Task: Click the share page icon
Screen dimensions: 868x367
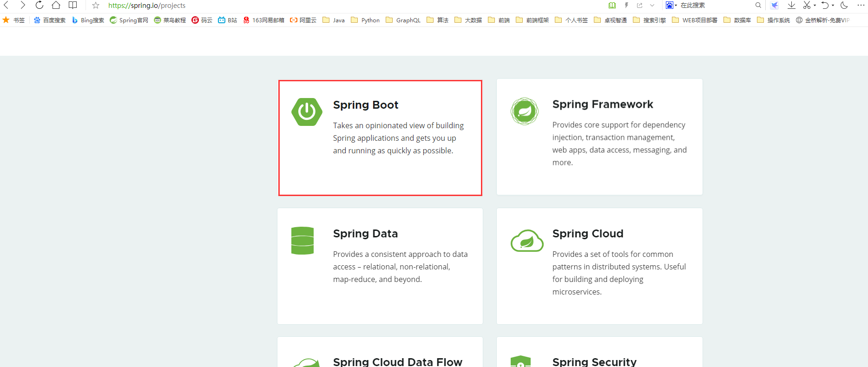Action: coord(640,6)
